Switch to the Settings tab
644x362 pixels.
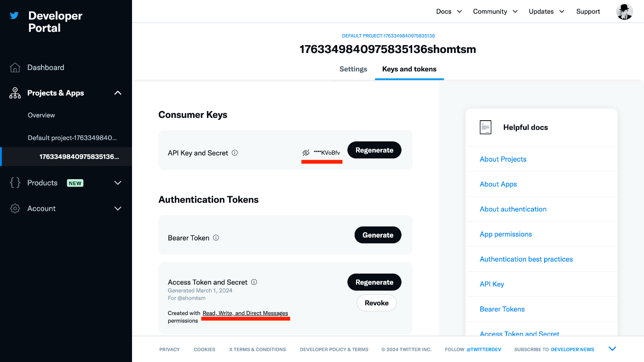(x=353, y=69)
